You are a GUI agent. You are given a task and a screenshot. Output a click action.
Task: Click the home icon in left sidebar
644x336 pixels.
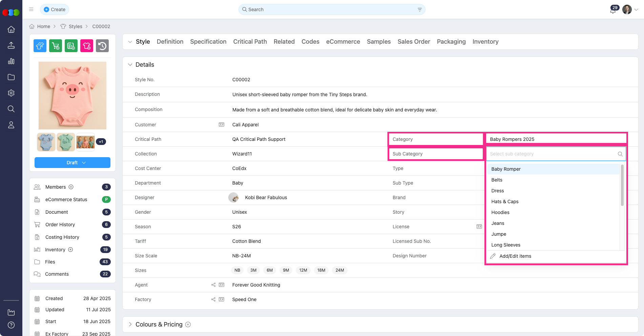[x=11, y=29]
